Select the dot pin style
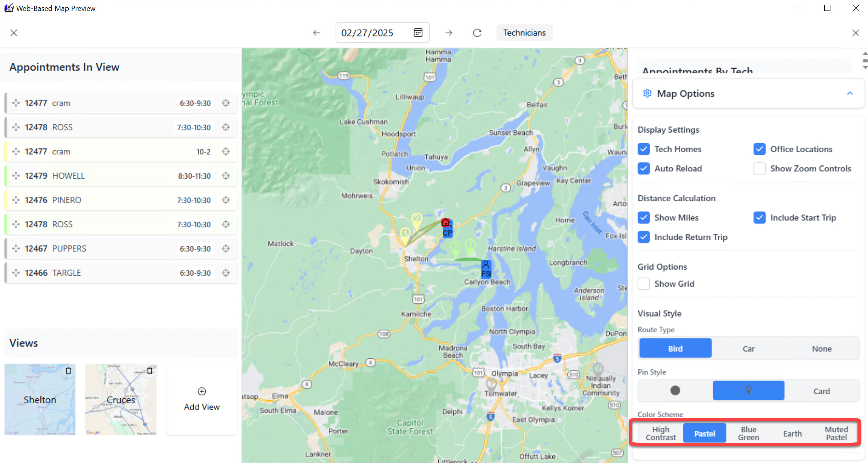This screenshot has width=868, height=463. [x=675, y=390]
